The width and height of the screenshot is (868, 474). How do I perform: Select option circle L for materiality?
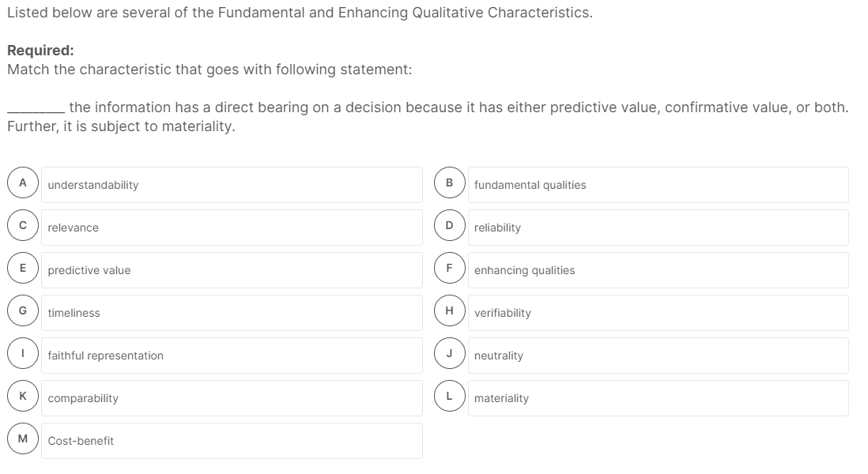click(448, 397)
